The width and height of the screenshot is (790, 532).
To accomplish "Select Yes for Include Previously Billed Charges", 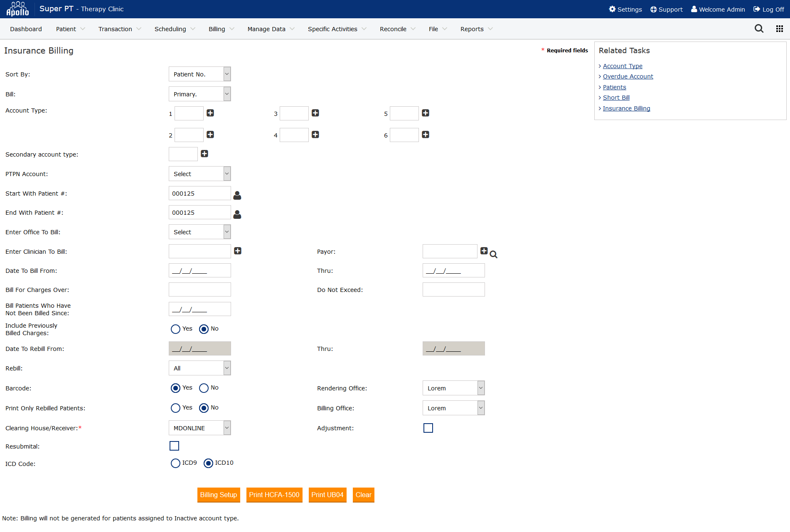I will pos(175,329).
